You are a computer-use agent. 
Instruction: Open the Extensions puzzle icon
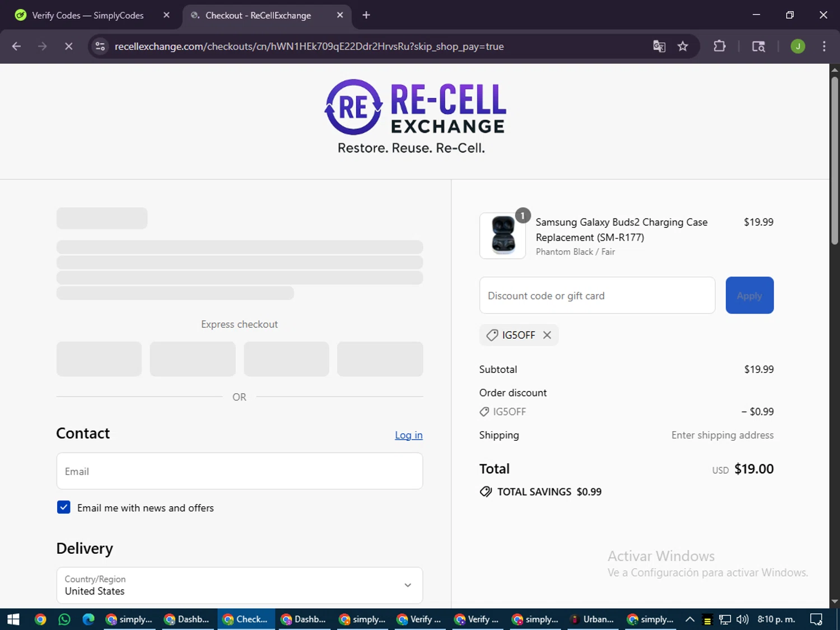[x=720, y=46]
